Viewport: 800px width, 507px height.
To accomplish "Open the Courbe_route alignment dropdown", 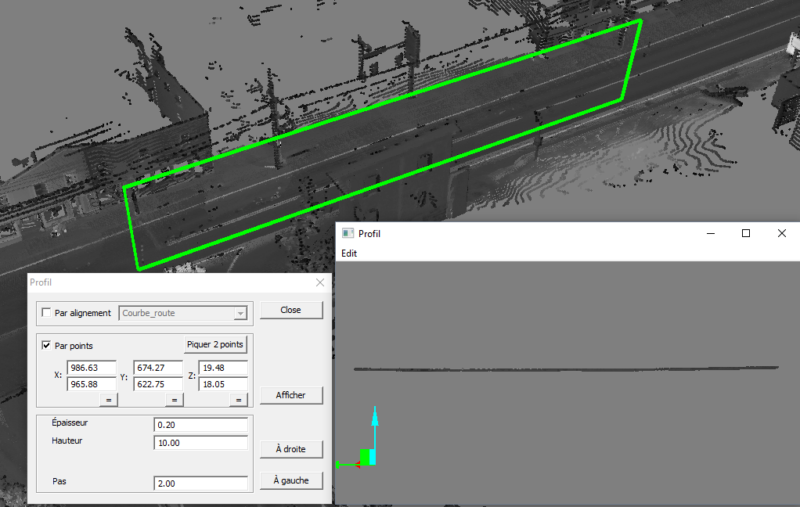I will coord(240,313).
